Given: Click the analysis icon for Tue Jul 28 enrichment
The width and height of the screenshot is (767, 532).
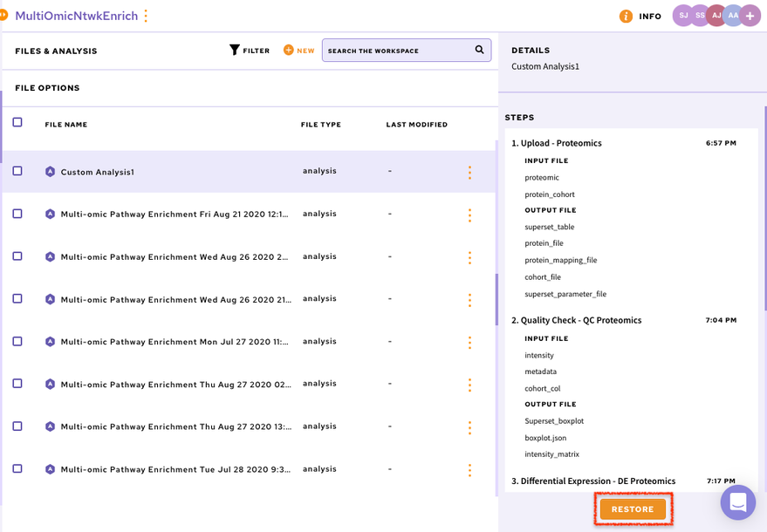Looking at the screenshot, I should [x=50, y=469].
